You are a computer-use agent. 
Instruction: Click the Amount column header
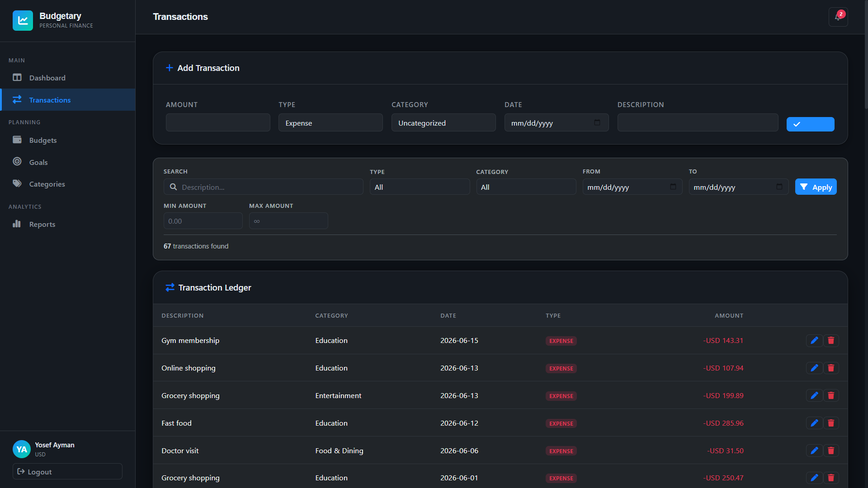point(729,315)
